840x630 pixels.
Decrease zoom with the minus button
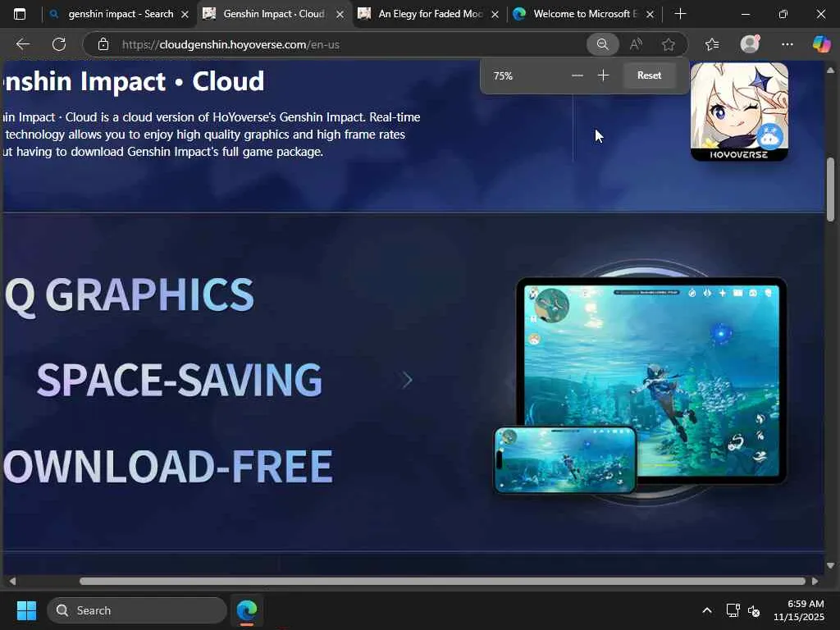[x=577, y=75]
